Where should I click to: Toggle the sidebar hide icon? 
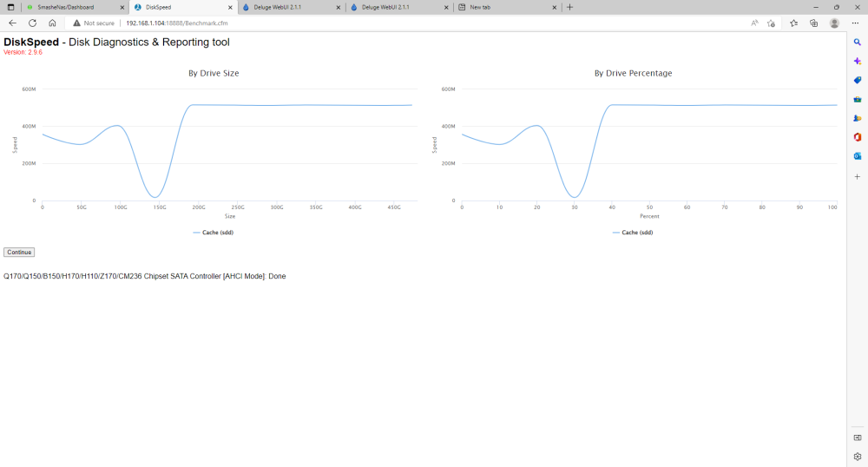click(858, 437)
